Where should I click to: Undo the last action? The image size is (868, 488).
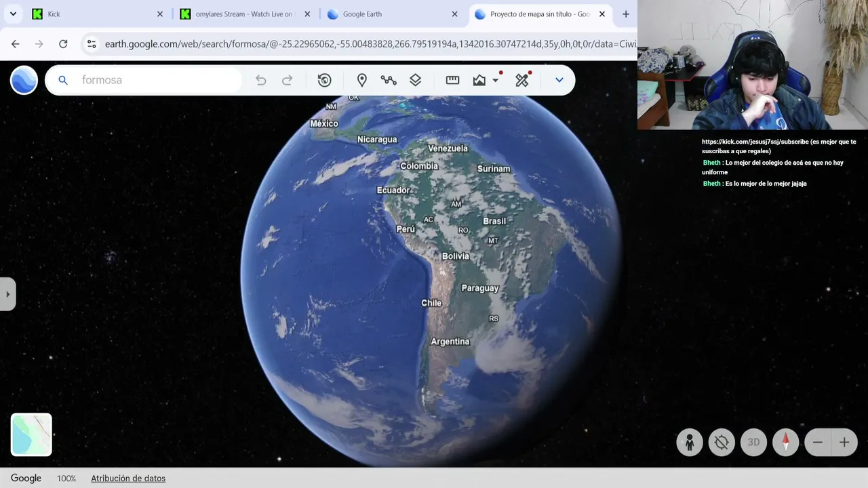tap(261, 80)
